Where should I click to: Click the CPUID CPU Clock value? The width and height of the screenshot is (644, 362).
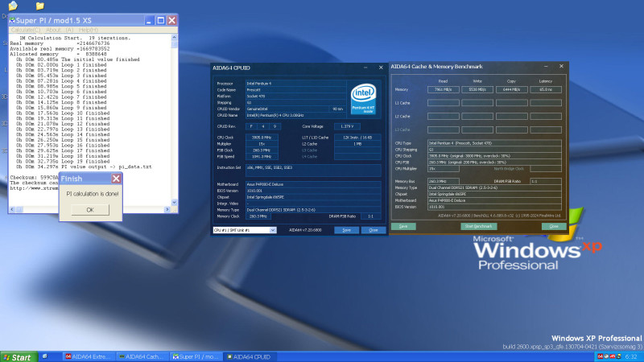(x=262, y=138)
